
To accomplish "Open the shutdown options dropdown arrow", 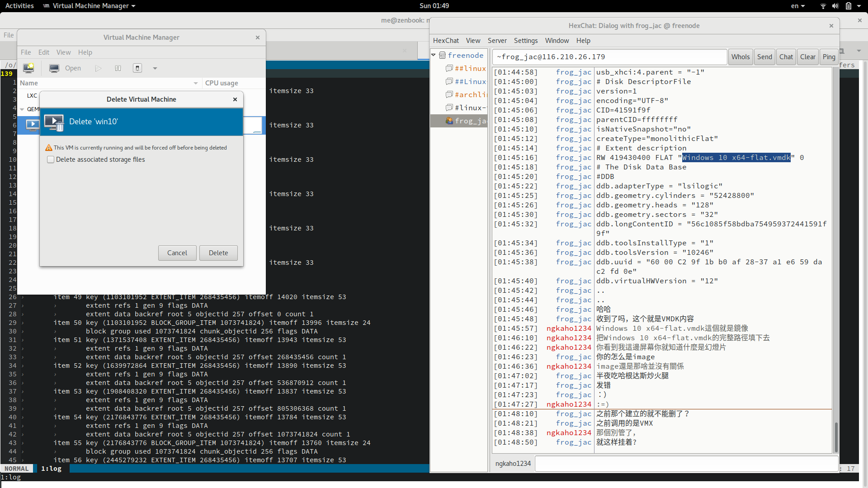I will [155, 69].
